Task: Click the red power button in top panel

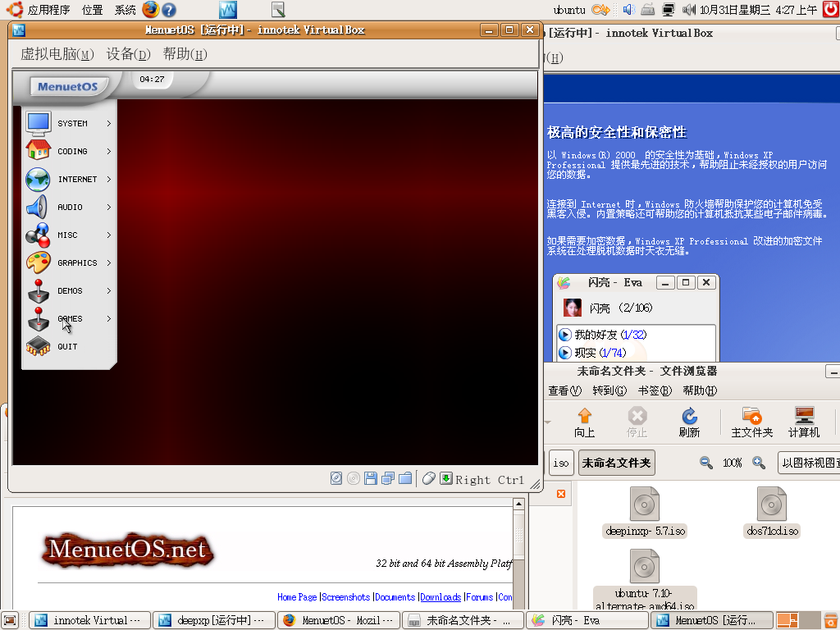Action: 831,10
